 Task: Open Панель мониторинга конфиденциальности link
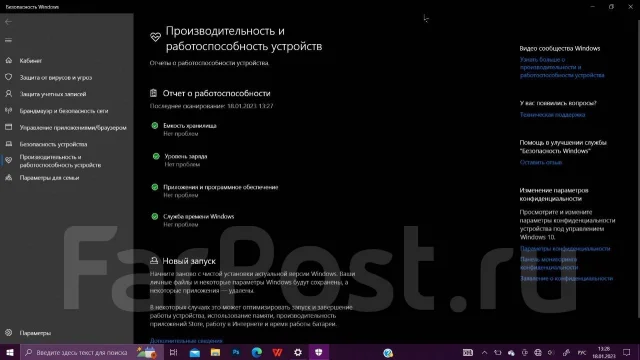[x=549, y=263]
